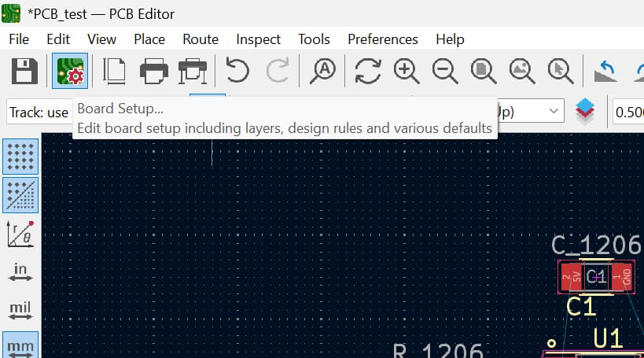This screenshot has width=644, height=358.
Task: Zoom out of the board
Action: (445, 72)
